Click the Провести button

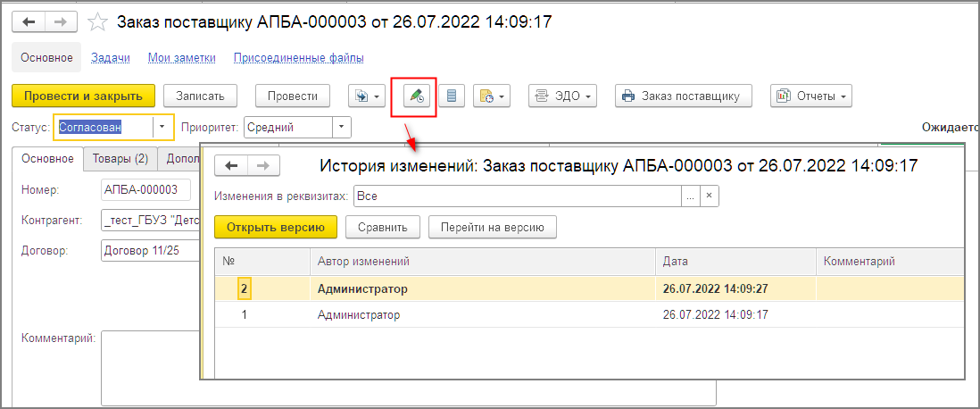[x=293, y=96]
